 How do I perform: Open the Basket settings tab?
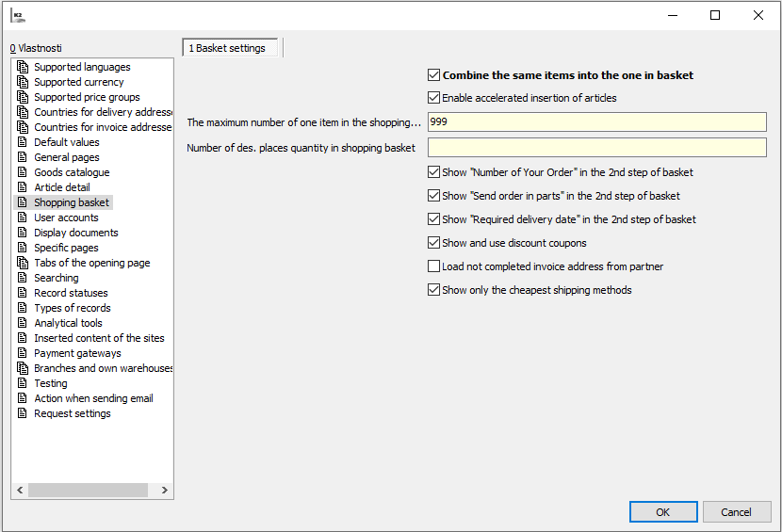pos(231,48)
